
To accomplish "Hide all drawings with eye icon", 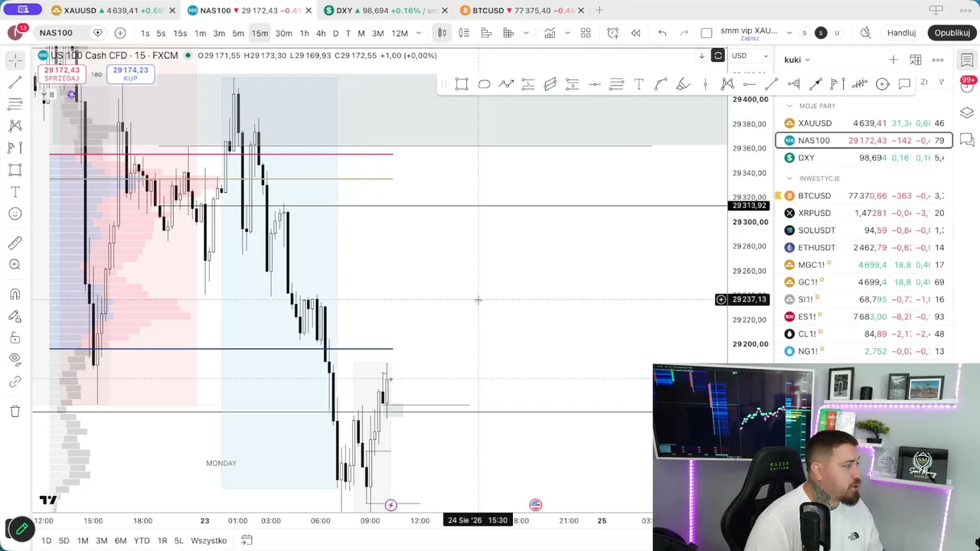I will pyautogui.click(x=15, y=359).
